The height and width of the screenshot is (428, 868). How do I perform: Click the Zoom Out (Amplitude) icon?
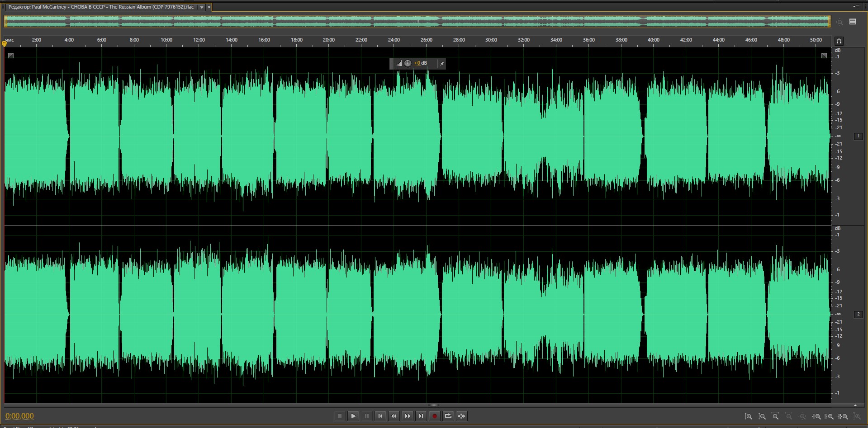[762, 416]
